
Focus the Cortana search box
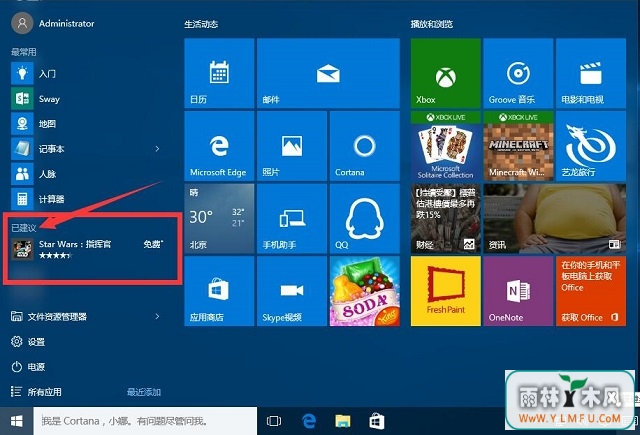(145, 421)
